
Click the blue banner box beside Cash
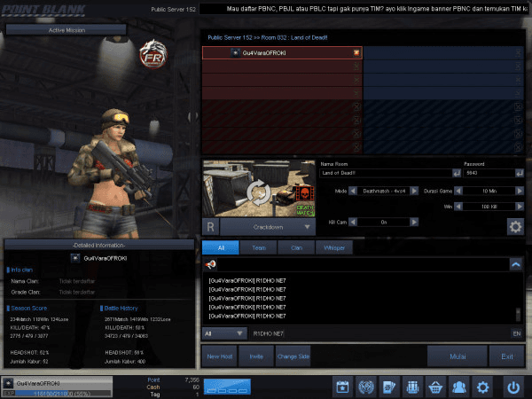pyautogui.click(x=227, y=387)
